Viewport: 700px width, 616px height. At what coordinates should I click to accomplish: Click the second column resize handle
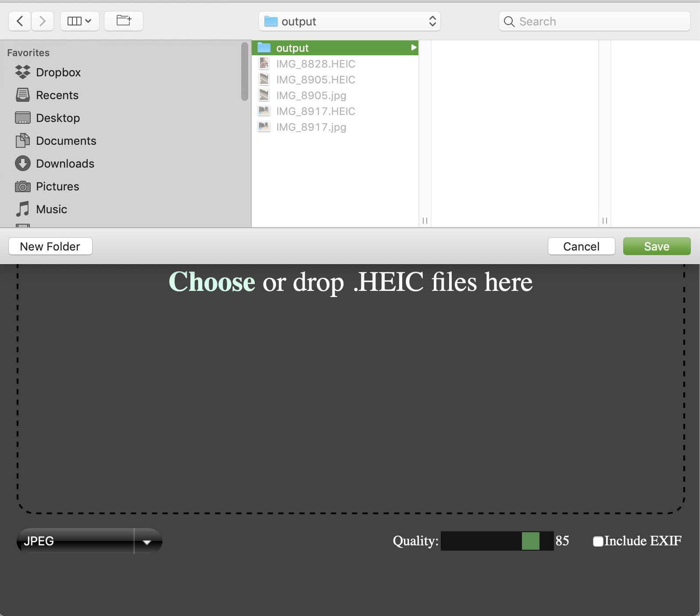pos(605,221)
